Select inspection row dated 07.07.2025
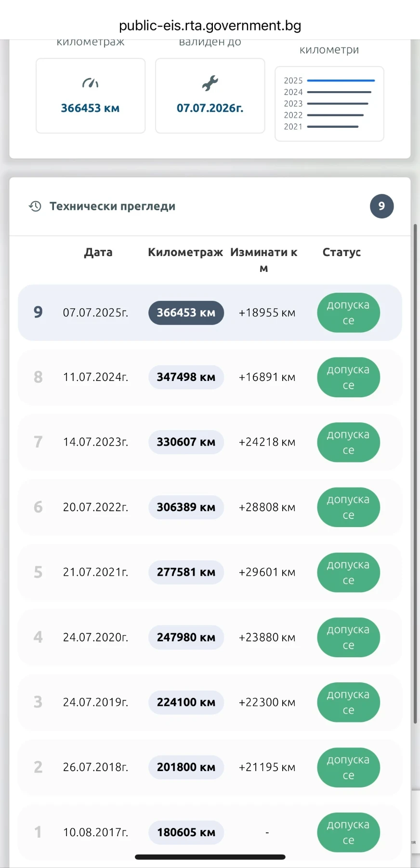420x868 pixels. click(x=95, y=312)
